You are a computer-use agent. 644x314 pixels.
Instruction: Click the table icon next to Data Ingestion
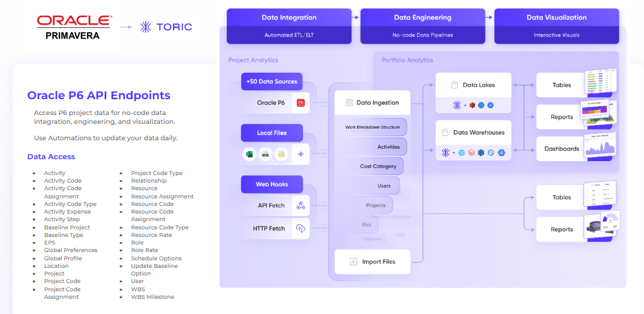coord(350,103)
